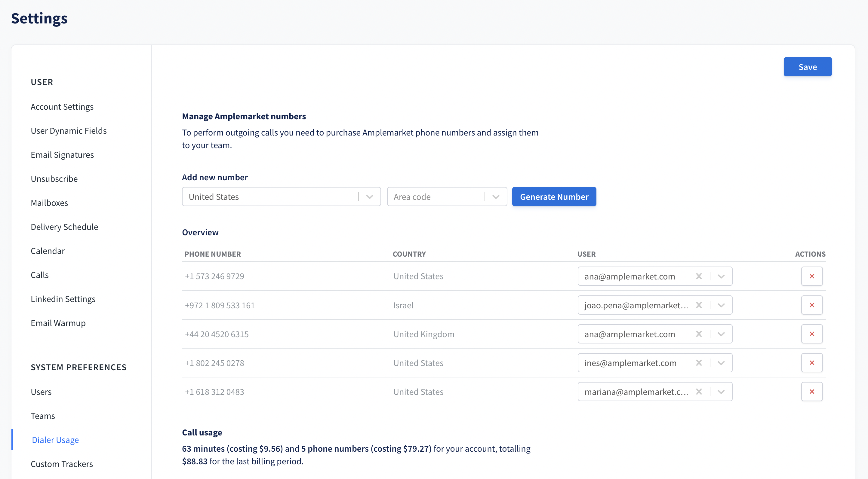Click the Generate Number button
This screenshot has width=868, height=479.
554,197
